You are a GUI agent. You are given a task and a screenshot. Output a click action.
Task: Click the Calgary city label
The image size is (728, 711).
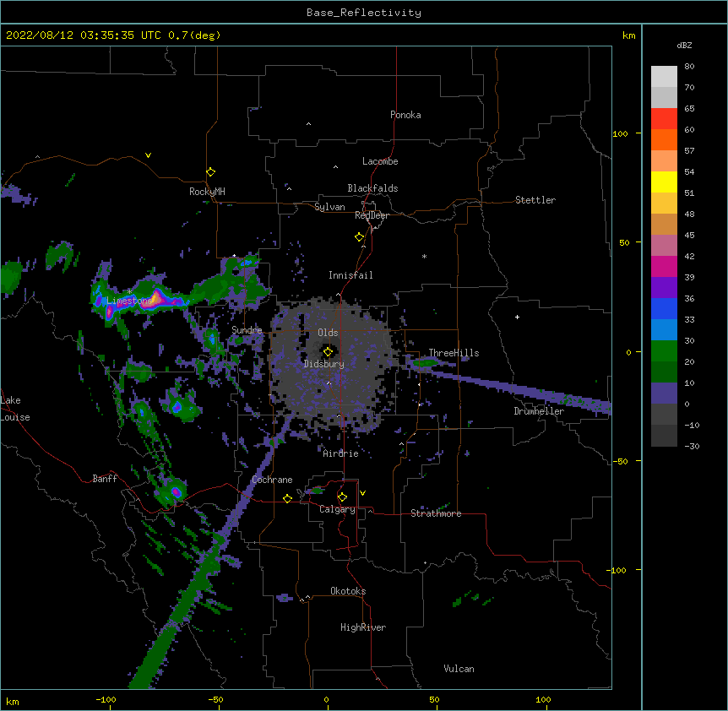[338, 509]
